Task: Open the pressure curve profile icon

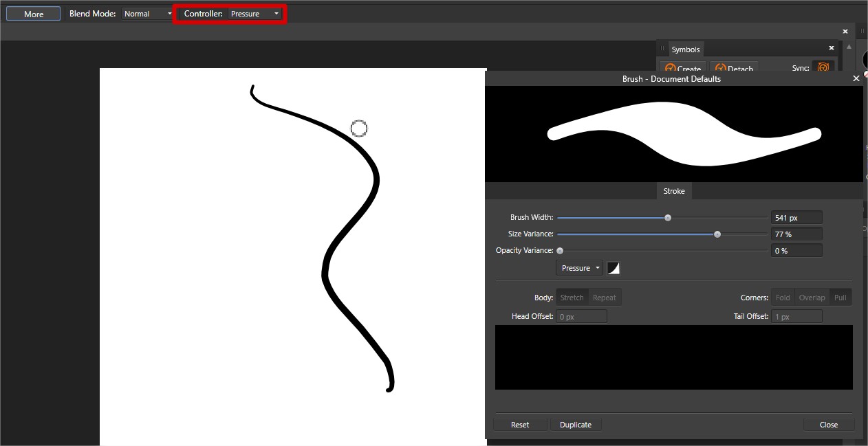Action: (613, 268)
